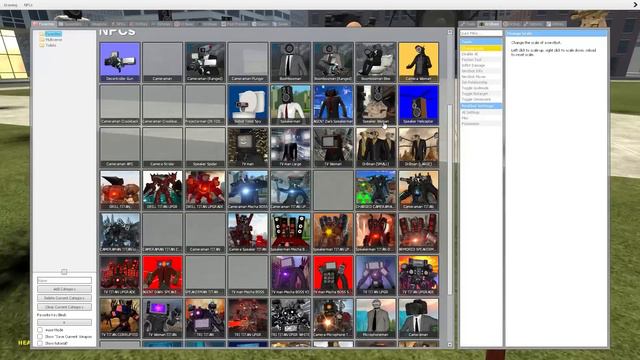Click scroll-up arrow of NPC list
640x360 pixels.
point(450,32)
